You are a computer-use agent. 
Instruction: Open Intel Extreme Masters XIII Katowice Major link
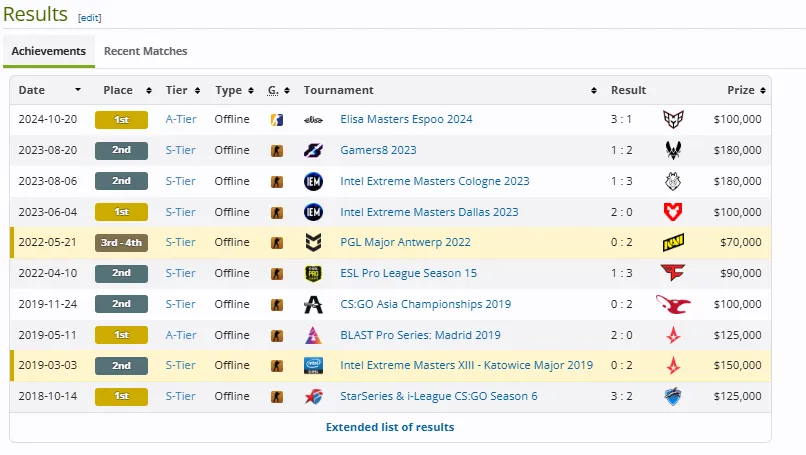tap(466, 365)
